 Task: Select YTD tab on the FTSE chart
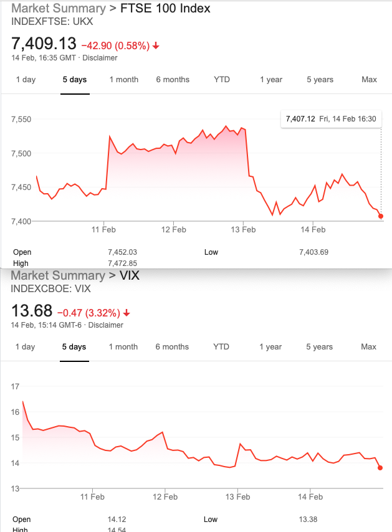click(222, 79)
